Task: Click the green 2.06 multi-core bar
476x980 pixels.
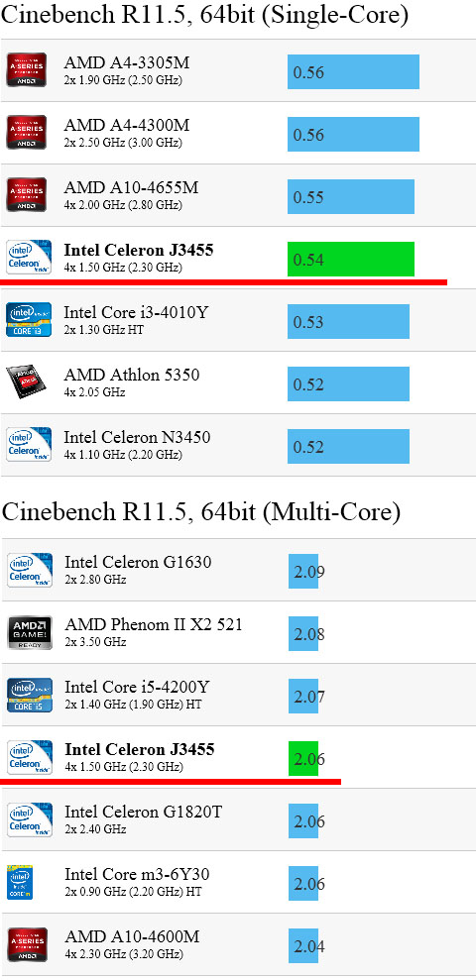Action: pos(303,759)
